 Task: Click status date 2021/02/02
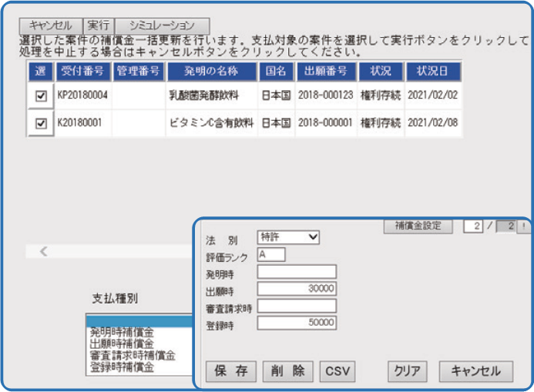(x=433, y=95)
